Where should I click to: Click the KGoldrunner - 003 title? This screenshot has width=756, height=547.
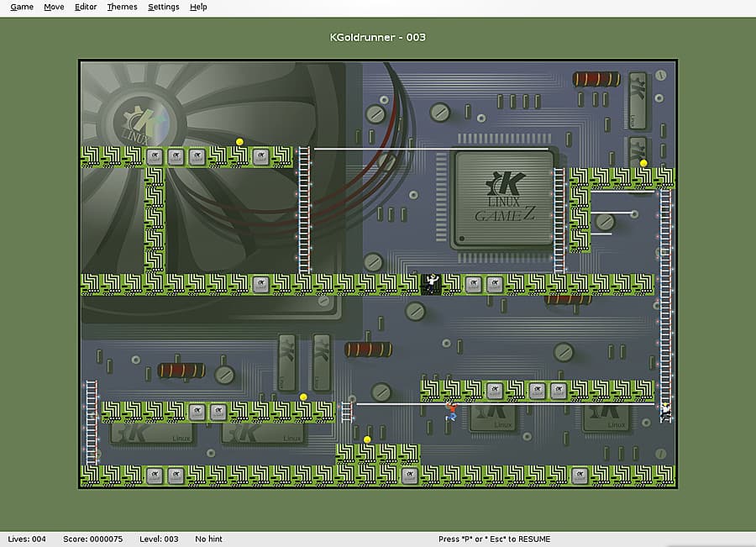pos(377,37)
